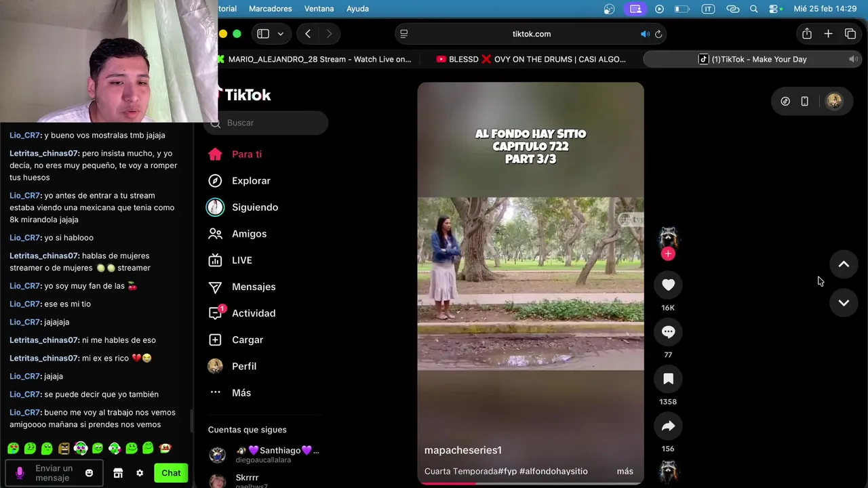Reload the page in Safari

click(x=658, y=34)
